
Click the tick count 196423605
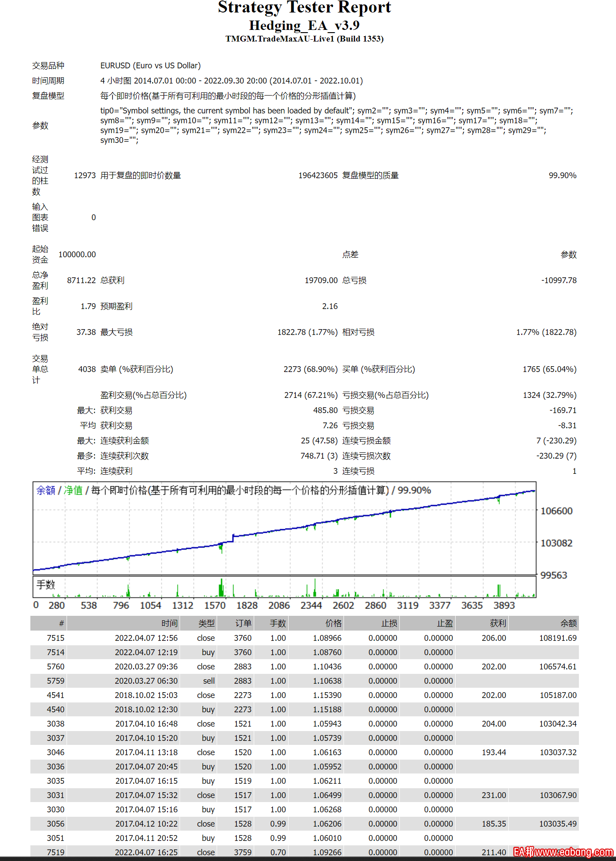point(318,176)
